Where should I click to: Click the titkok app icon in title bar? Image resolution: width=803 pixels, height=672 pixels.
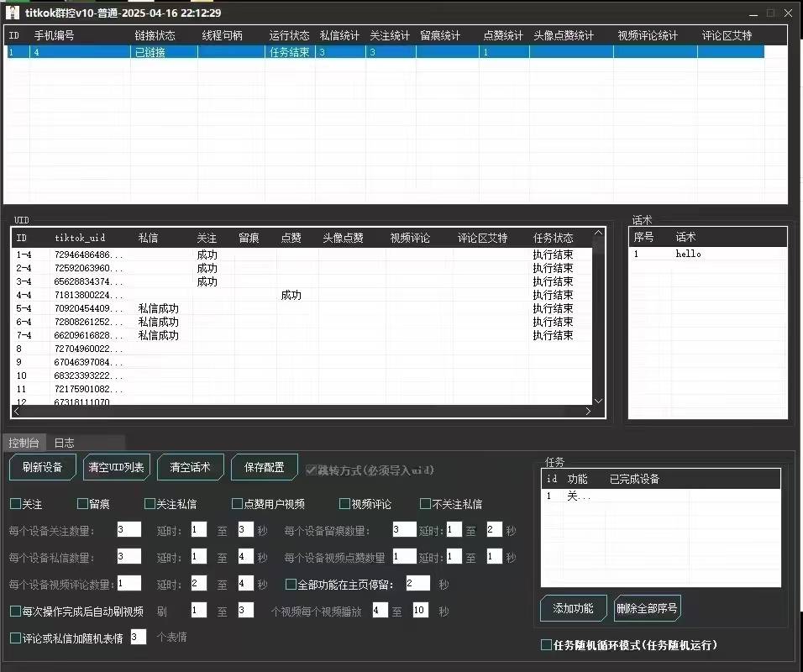13,13
